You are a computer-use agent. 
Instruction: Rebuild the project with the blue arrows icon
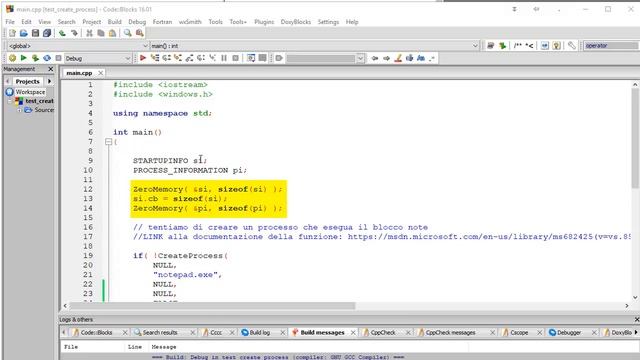[47, 58]
